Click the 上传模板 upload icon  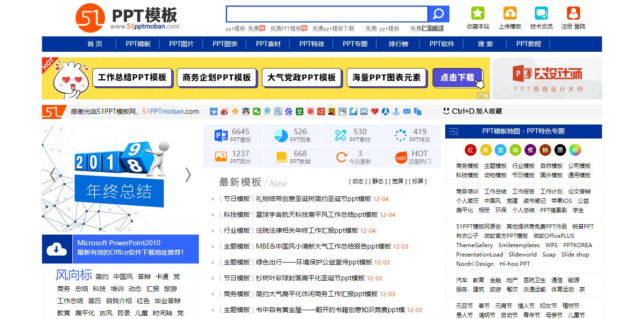510,13
